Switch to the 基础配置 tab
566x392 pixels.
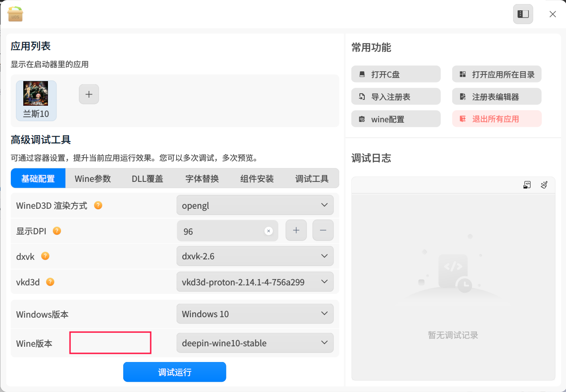tap(38, 178)
